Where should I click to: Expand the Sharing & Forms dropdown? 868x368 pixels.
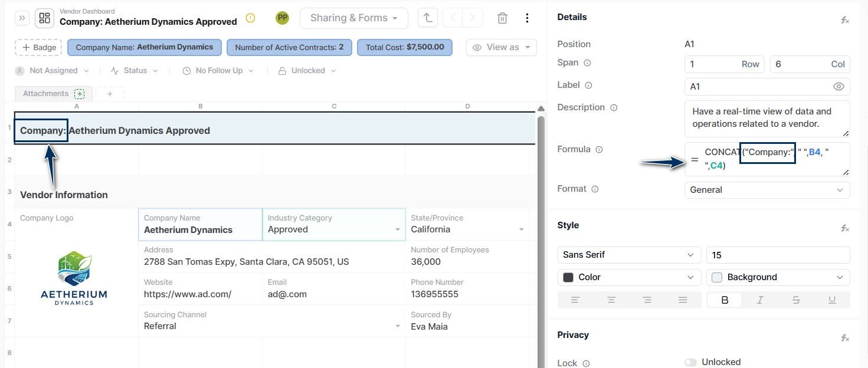(x=353, y=18)
